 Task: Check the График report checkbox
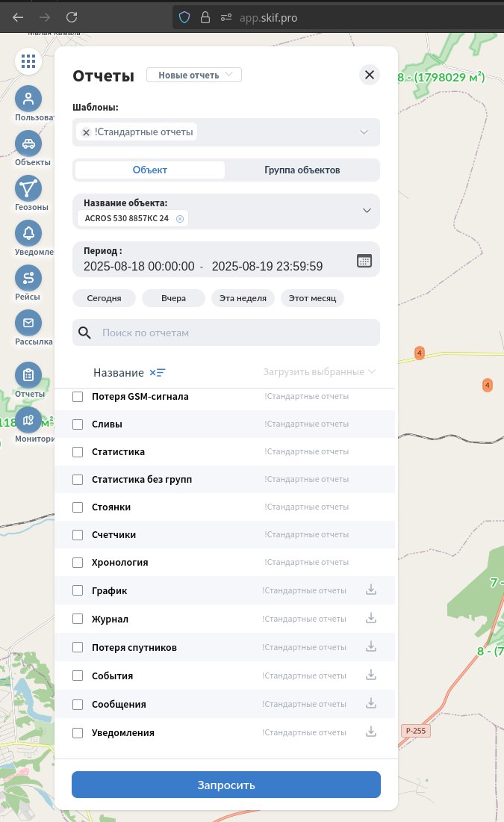(x=78, y=590)
